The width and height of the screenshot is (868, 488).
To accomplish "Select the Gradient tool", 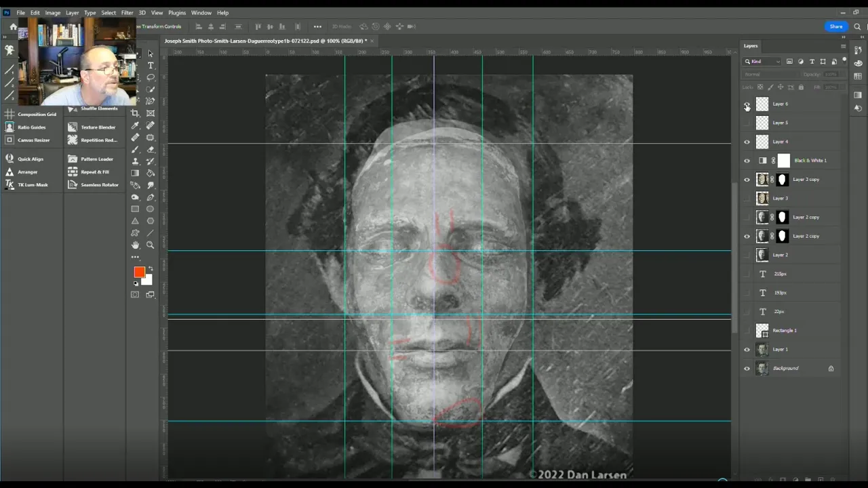I will 135,173.
